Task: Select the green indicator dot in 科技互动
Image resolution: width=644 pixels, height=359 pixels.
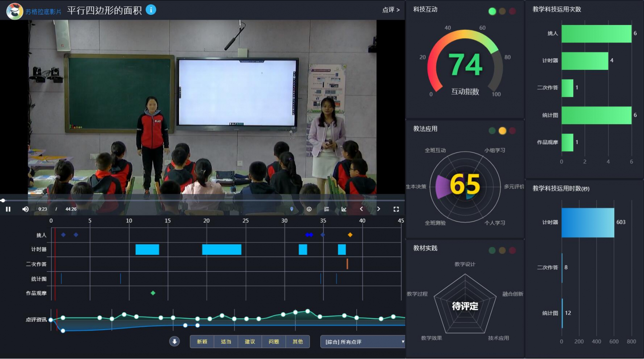Action: [492, 11]
